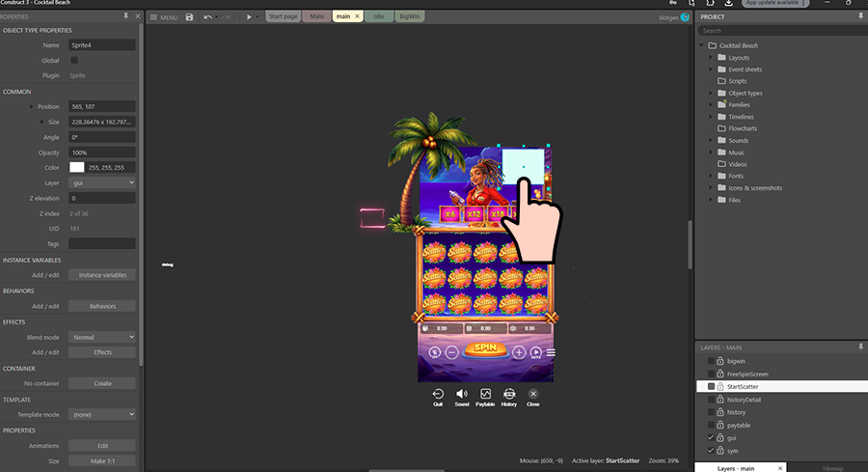
Task: Click the minus bet icon beside SPIN
Action: pyautogui.click(x=451, y=352)
